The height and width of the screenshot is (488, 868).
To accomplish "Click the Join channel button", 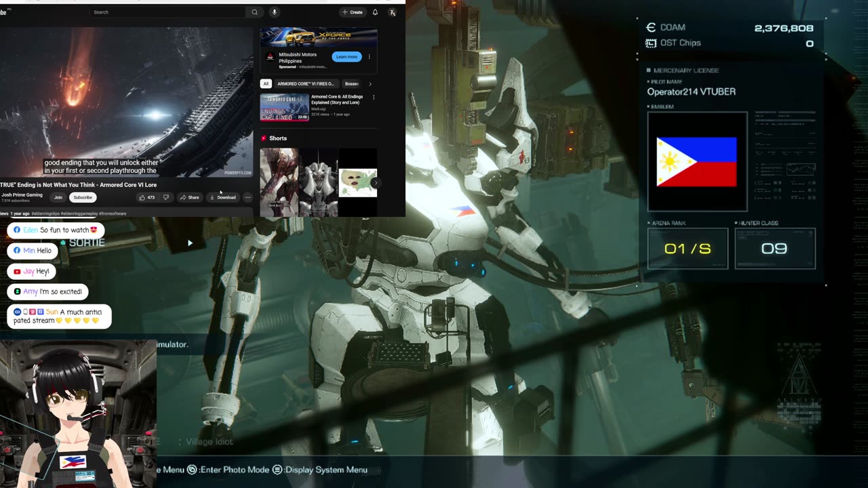I will click(x=58, y=197).
